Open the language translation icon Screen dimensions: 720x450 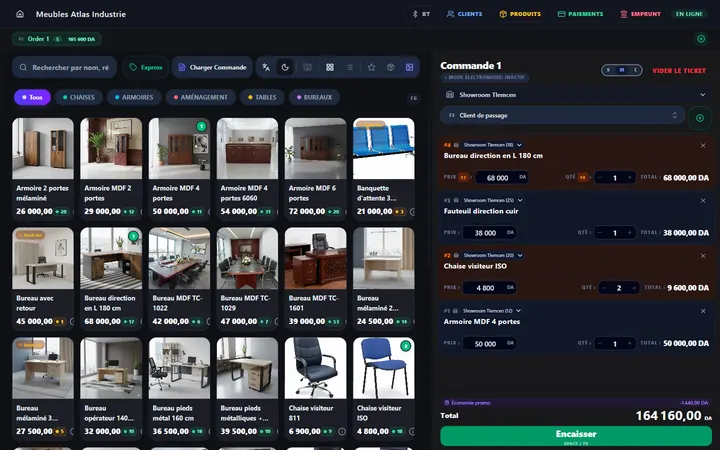(266, 68)
